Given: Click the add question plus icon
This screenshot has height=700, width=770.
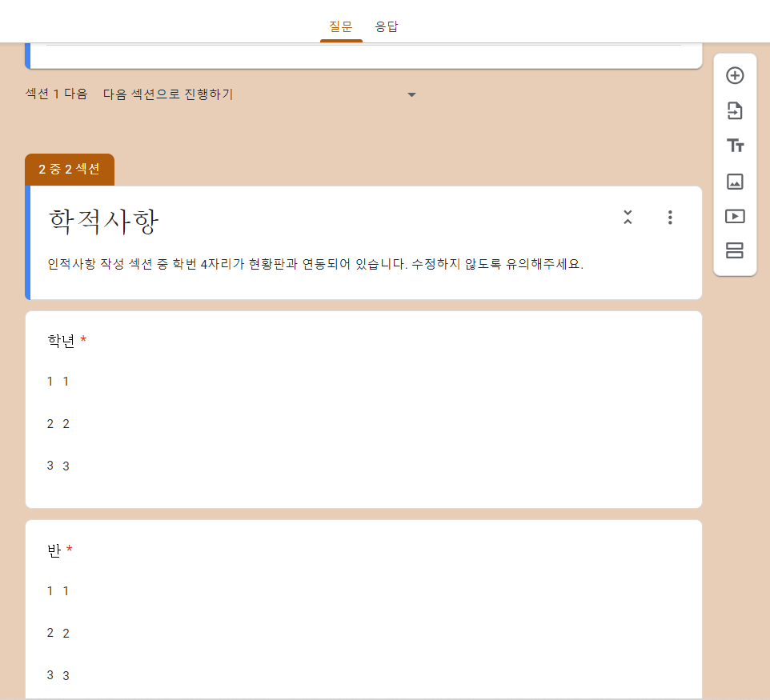Looking at the screenshot, I should [x=735, y=75].
